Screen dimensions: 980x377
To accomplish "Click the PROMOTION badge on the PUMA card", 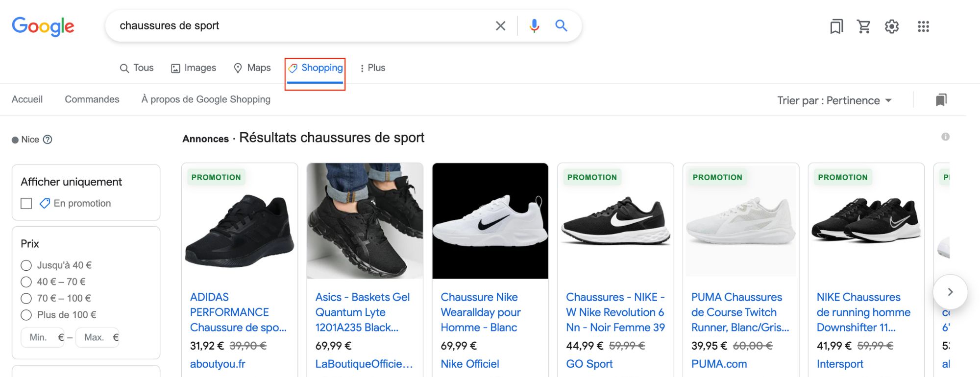I will pos(717,177).
